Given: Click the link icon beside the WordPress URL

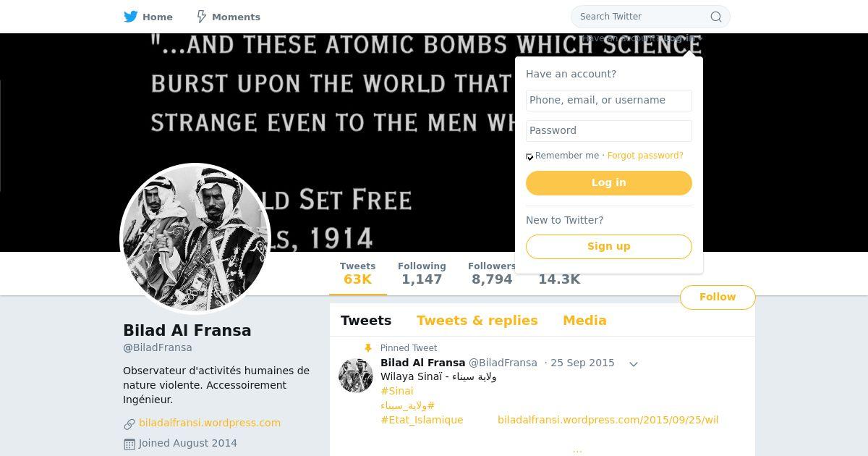Looking at the screenshot, I should click(x=129, y=424).
